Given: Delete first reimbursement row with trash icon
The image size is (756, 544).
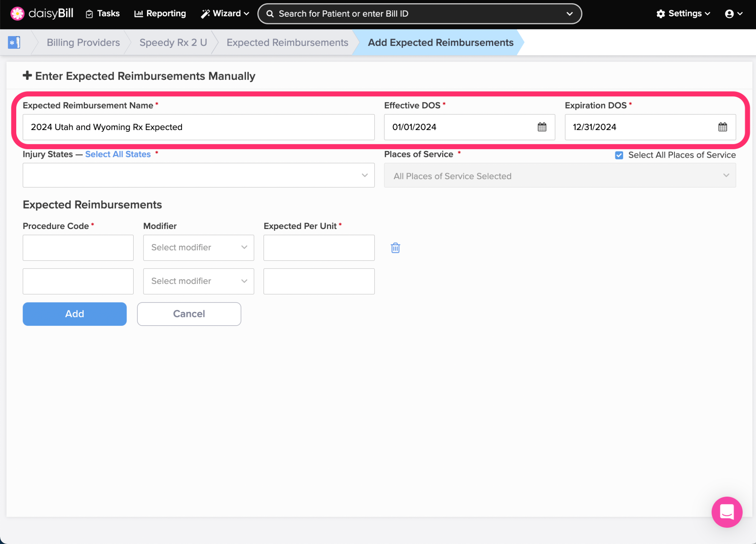Looking at the screenshot, I should point(395,248).
